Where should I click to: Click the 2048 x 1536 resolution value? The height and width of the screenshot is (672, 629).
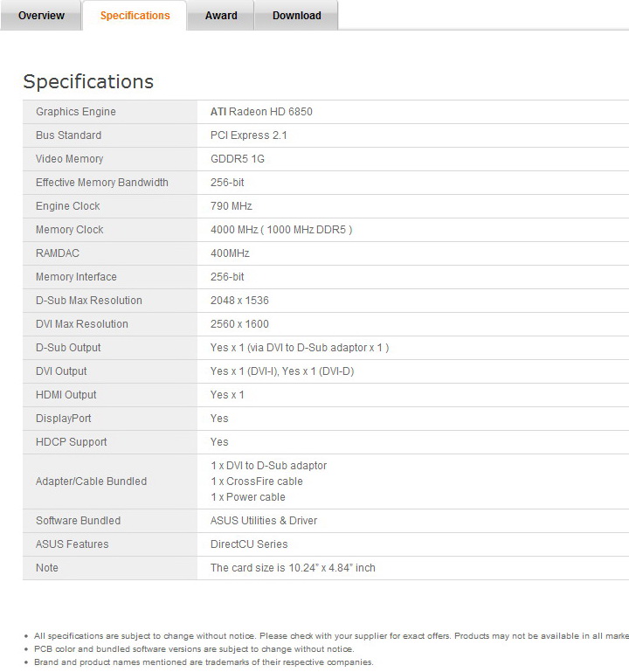coord(239,301)
